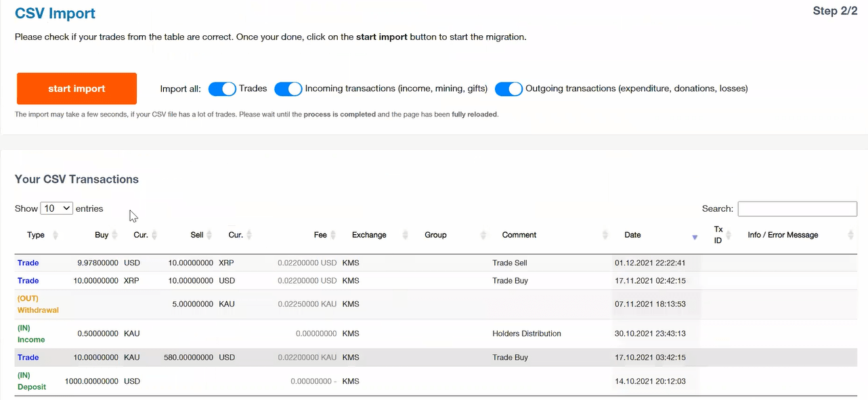
Task: Click the (OUT) Withdrawal type entry
Action: [38, 305]
